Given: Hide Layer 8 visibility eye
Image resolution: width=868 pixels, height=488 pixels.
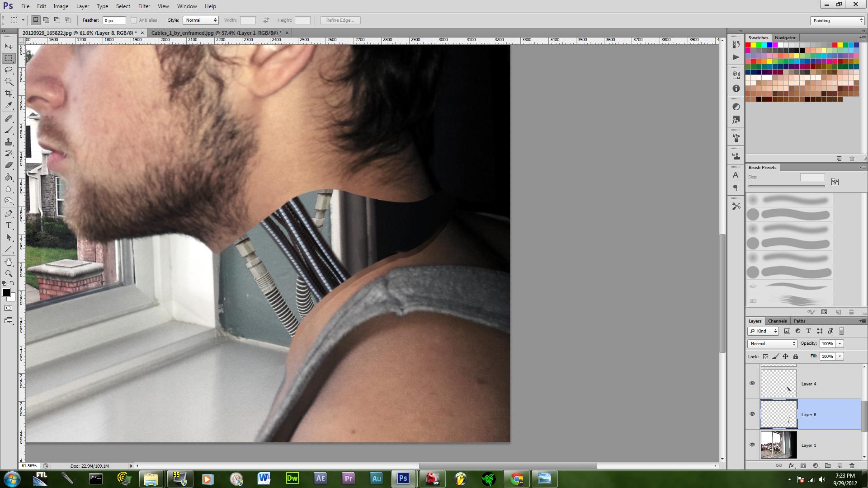Looking at the screenshot, I should pyautogui.click(x=752, y=414).
